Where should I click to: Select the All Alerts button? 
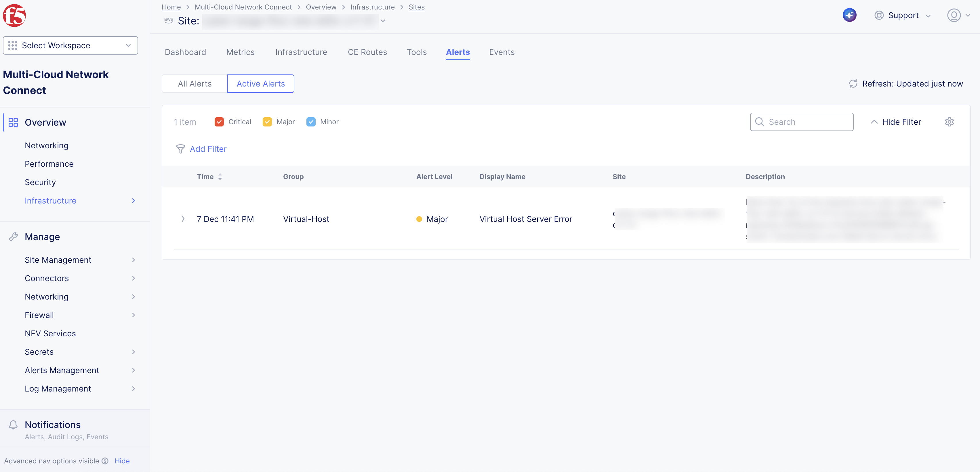(195, 84)
